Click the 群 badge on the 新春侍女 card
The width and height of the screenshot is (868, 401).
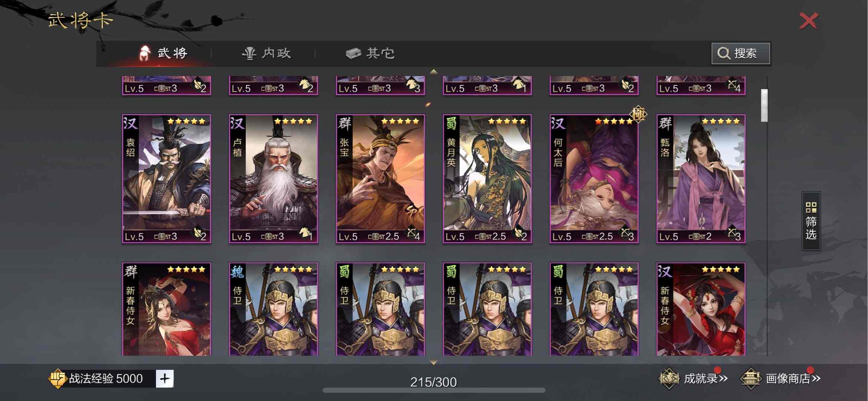coord(130,271)
